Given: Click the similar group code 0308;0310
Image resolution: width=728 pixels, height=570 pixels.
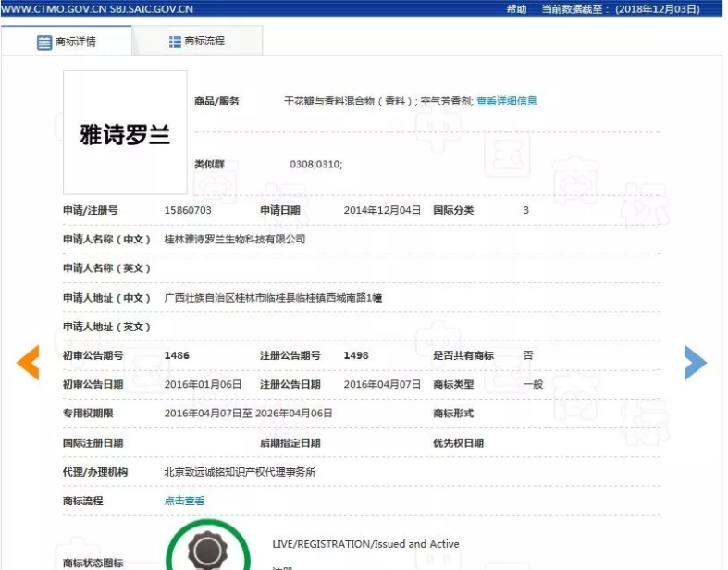Looking at the screenshot, I should (315, 164).
